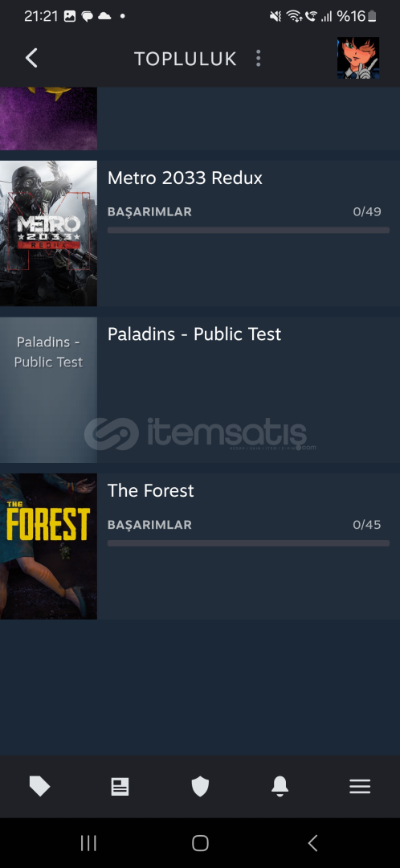
Task: Open The Forest game title
Action: pyautogui.click(x=150, y=490)
